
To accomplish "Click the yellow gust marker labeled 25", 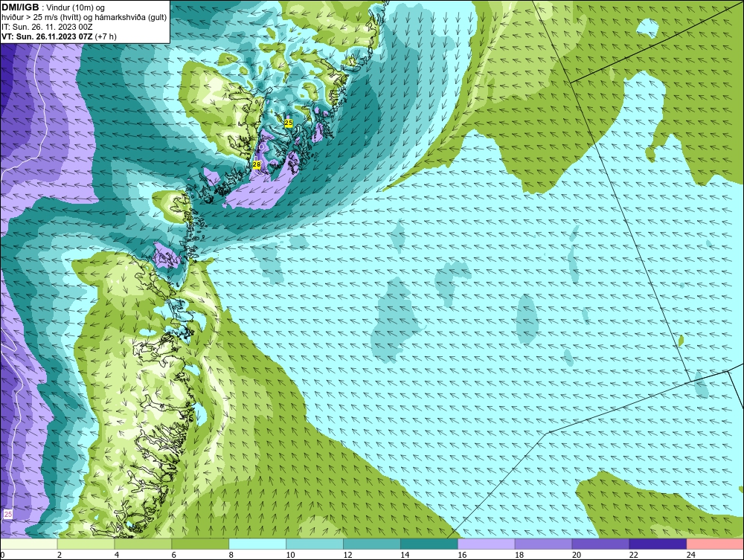I will [x=289, y=123].
